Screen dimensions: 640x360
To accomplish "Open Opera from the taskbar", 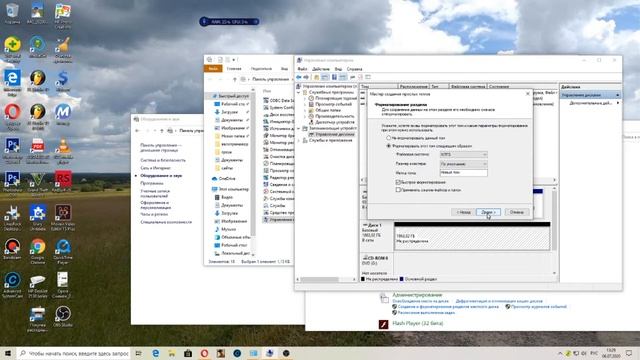I will click(x=204, y=353).
